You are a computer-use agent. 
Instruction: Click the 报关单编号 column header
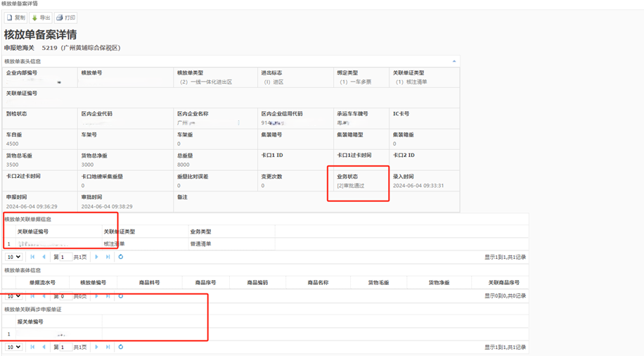(59, 322)
